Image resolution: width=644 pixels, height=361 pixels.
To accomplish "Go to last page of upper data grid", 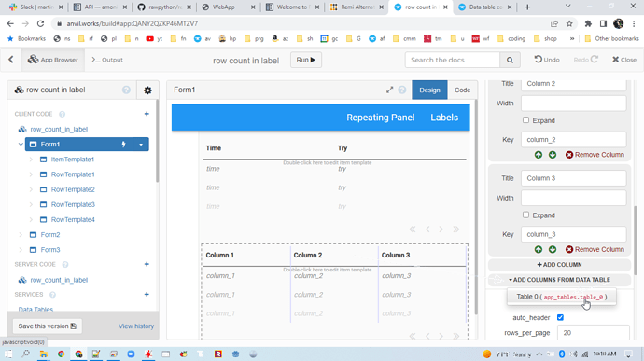I will tap(455, 229).
